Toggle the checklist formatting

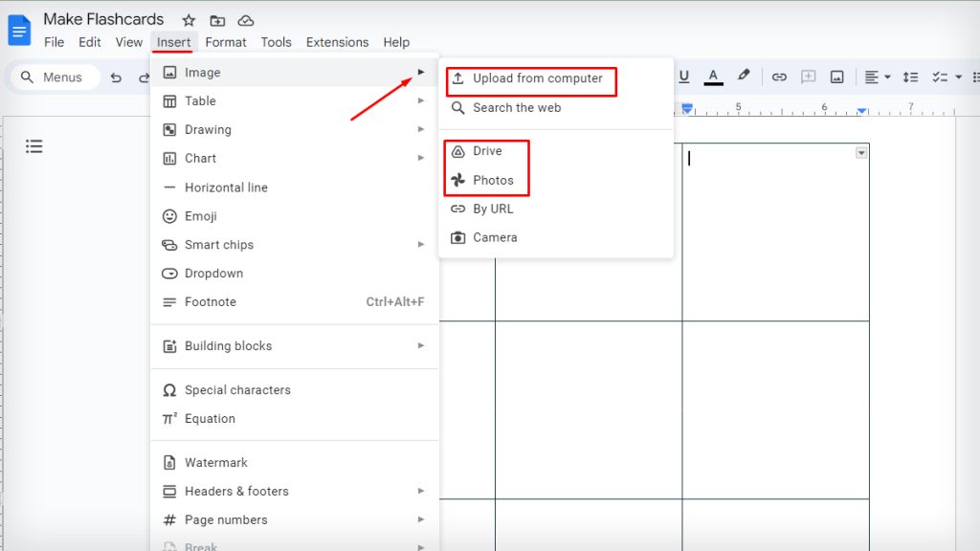point(938,77)
